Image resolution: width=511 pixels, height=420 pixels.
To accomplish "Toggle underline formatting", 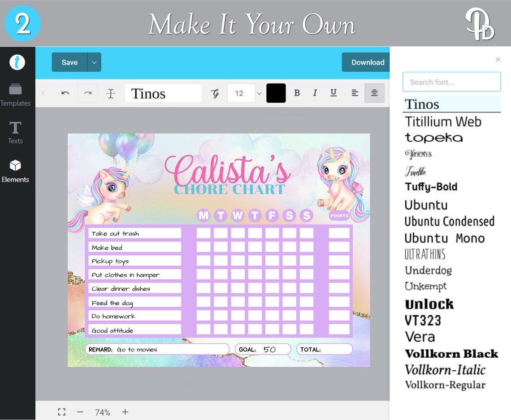I will [x=333, y=93].
